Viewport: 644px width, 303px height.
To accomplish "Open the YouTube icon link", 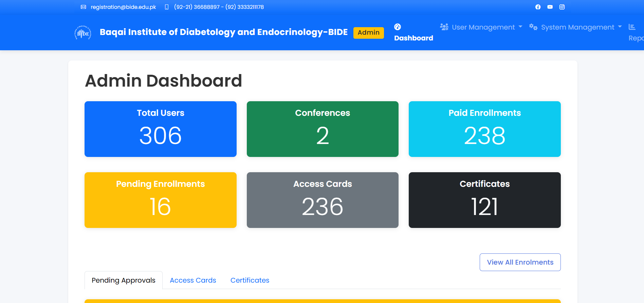I will 550,7.
